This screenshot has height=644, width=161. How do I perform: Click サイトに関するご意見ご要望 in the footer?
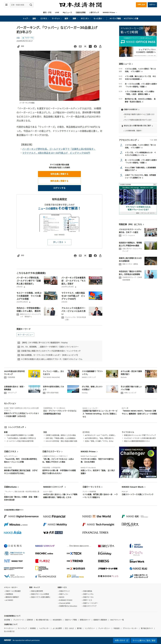point(144,640)
